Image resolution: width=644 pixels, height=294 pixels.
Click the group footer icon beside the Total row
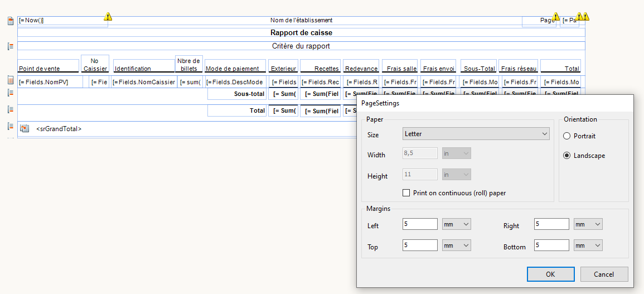[10, 110]
